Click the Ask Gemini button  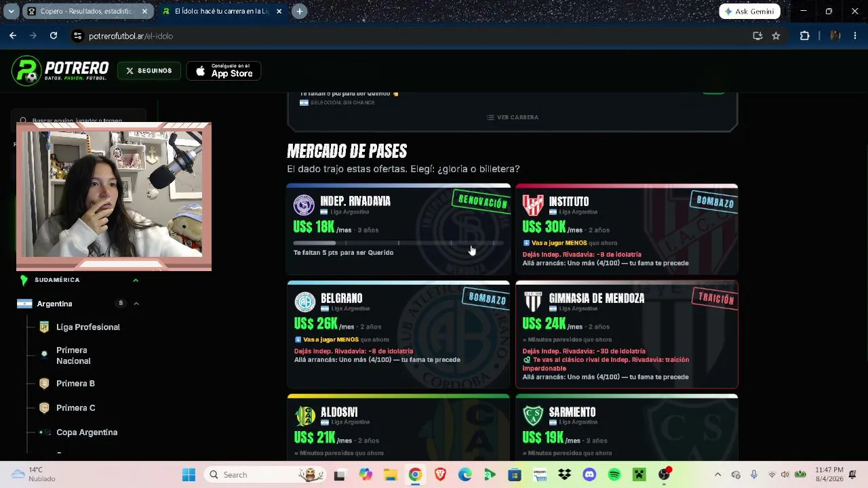tap(749, 12)
